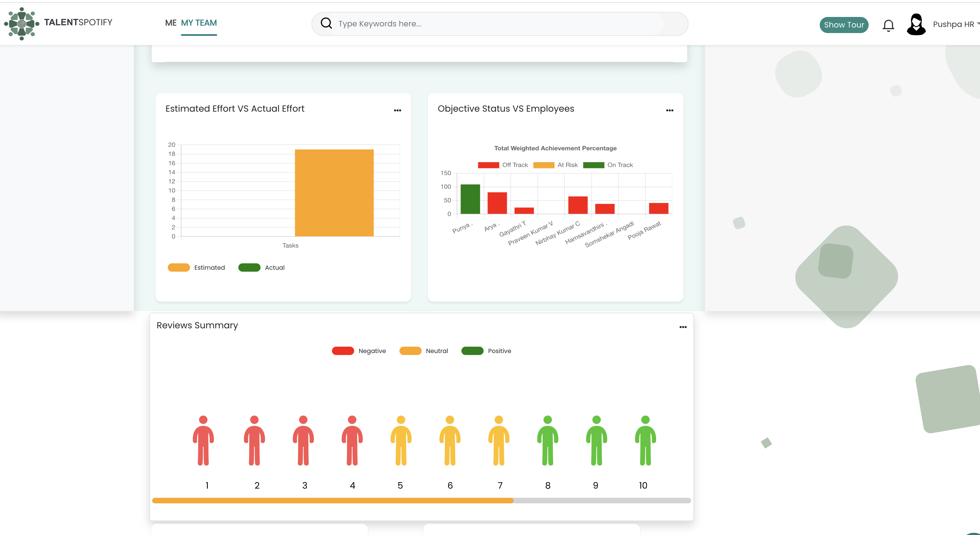Image resolution: width=980 pixels, height=535 pixels.
Task: Select the MY TEAM tab
Action: coord(199,23)
